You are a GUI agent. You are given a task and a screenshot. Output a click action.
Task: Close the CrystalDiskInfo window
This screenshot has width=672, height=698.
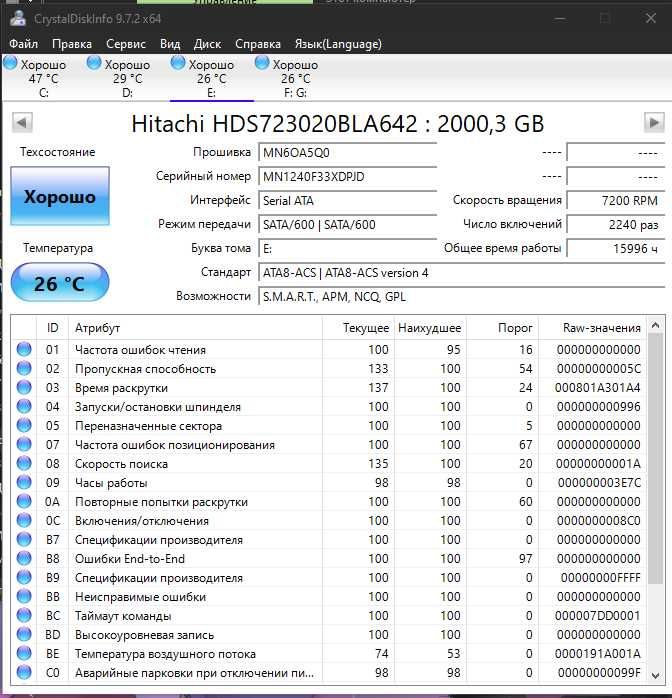(651, 18)
